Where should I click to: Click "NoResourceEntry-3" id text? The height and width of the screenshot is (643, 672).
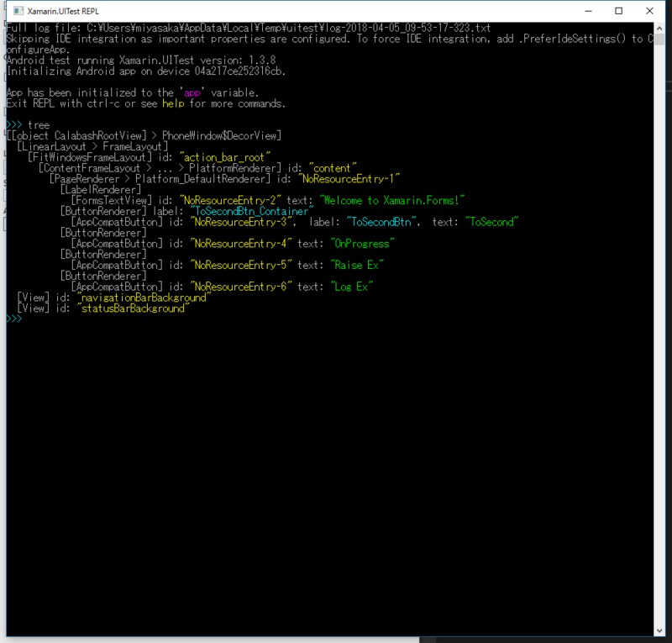click(x=241, y=222)
